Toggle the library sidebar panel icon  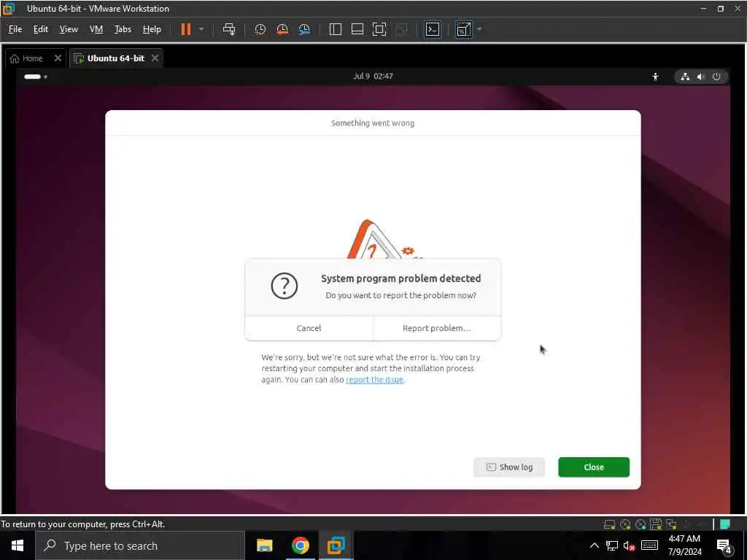336,29
